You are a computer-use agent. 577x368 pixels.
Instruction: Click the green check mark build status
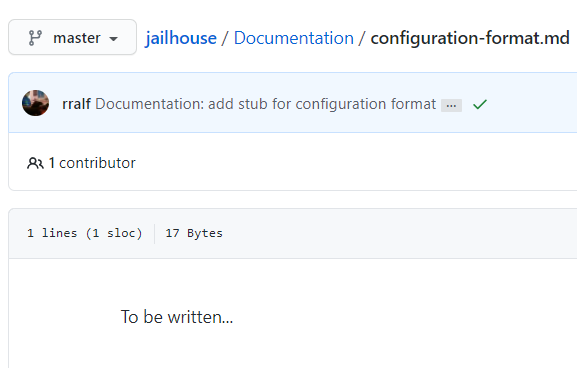click(x=480, y=105)
